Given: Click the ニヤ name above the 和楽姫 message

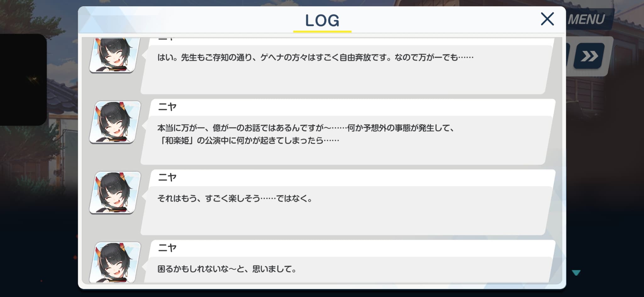Looking at the screenshot, I should [167, 107].
